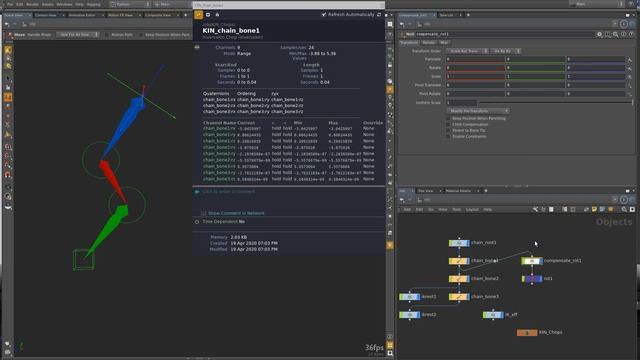Adjust the Uniform Scale slider

555,102
